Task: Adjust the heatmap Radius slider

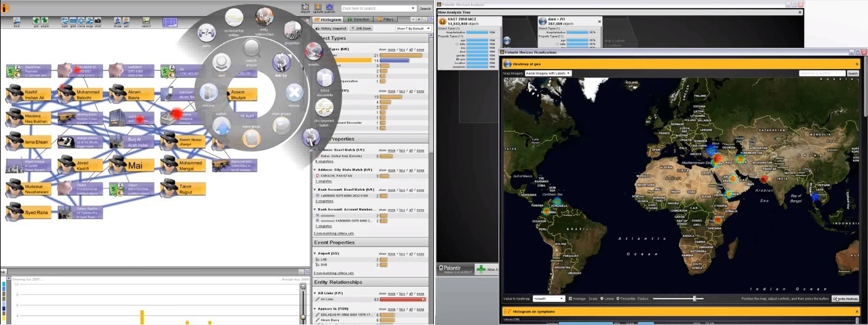Action: coord(694,299)
